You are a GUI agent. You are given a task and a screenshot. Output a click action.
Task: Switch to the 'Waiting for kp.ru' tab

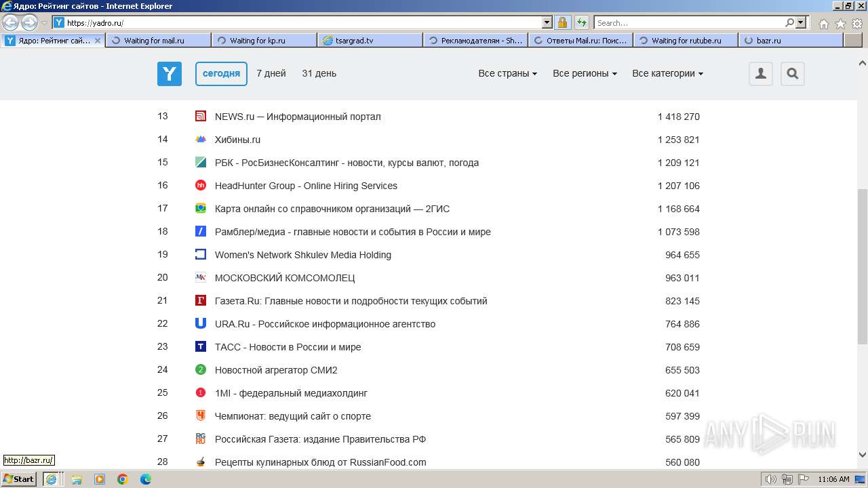point(264,41)
